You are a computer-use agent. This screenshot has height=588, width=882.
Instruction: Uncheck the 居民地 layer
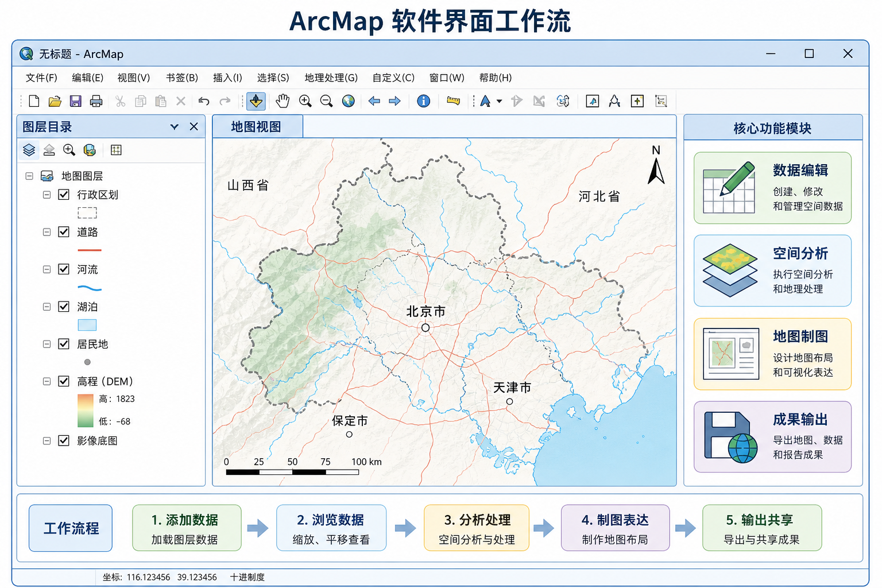(x=64, y=344)
